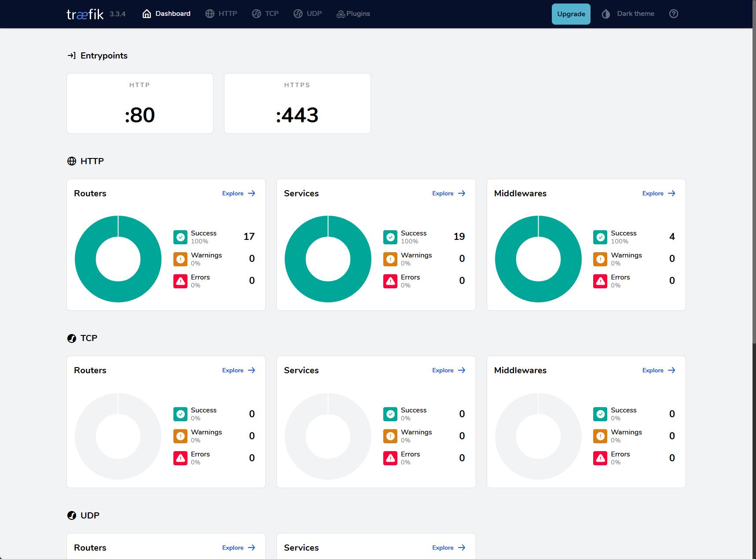Explore TCP Middlewares
Viewport: 756px width, 559px height.
click(659, 370)
